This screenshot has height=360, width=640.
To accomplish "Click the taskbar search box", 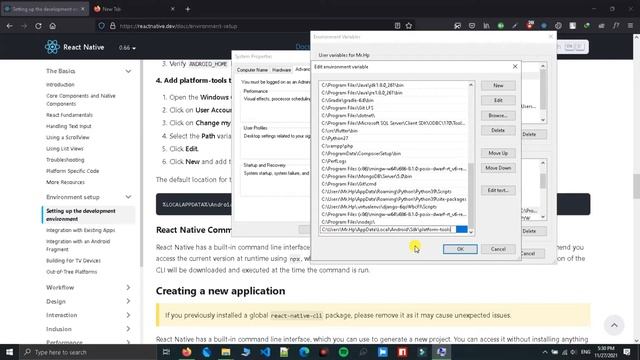I will (x=88, y=352).
